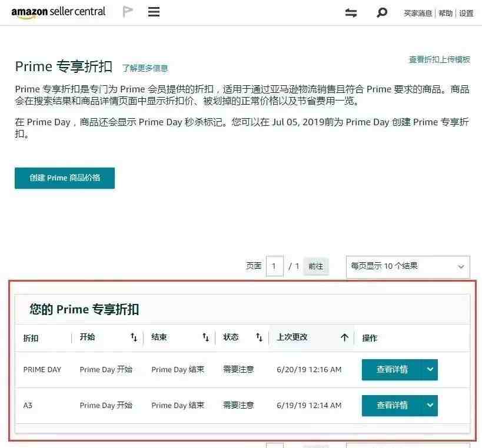
Task: Click the 创建 Prime 商品价格 button
Action: 65,178
